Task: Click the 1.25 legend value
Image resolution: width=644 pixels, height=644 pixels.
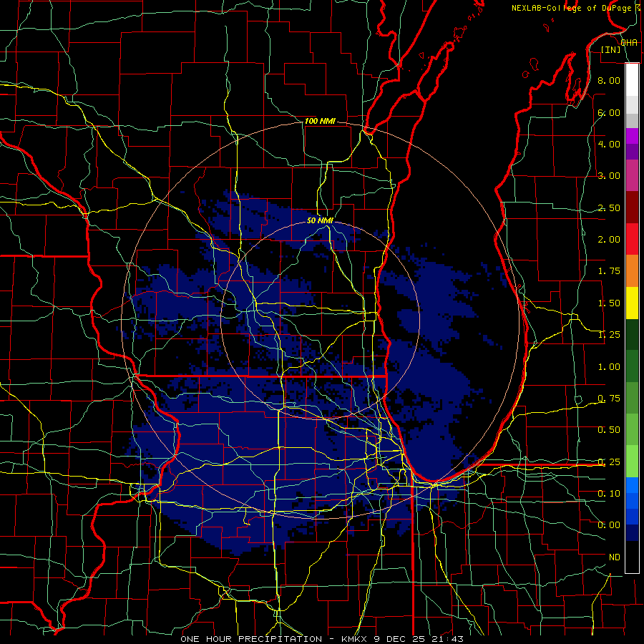Action: (x=609, y=335)
